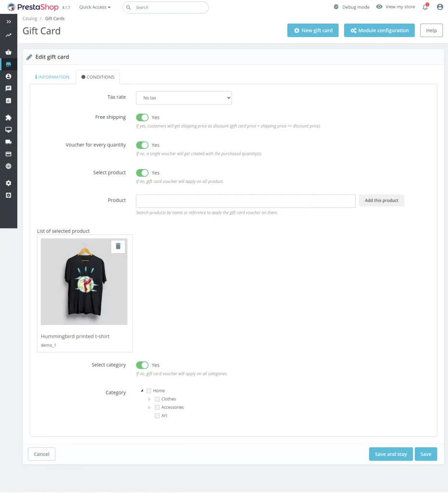
Task: Open the Tax rate dropdown
Action: 184,97
